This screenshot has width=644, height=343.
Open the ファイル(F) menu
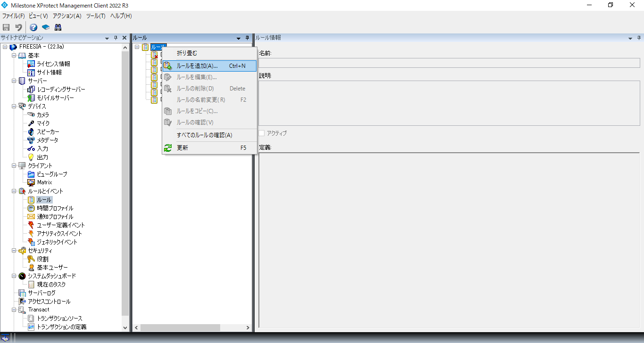click(13, 16)
